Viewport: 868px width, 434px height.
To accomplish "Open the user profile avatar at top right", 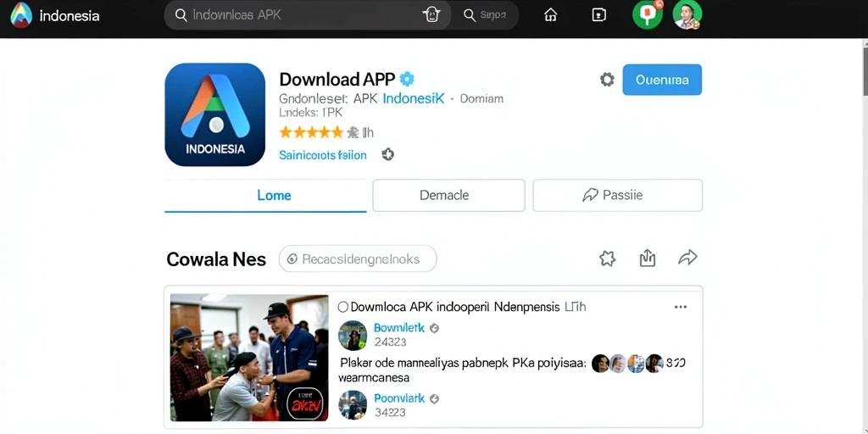I will (x=687, y=15).
